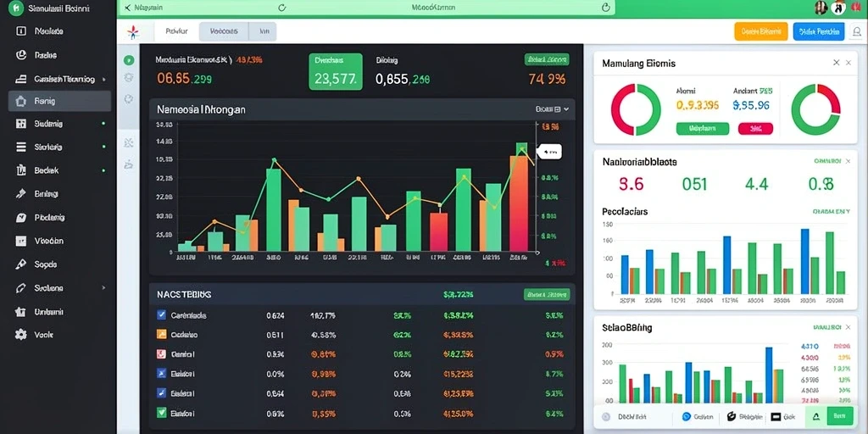The height and width of the screenshot is (434, 868).
Task: Open settings via the gear icon in sidebar
Action: point(21,334)
